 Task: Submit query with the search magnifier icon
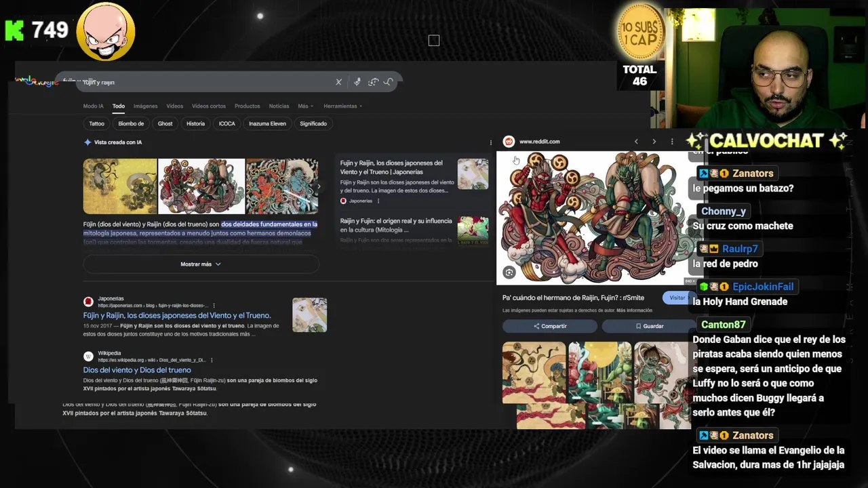point(389,82)
